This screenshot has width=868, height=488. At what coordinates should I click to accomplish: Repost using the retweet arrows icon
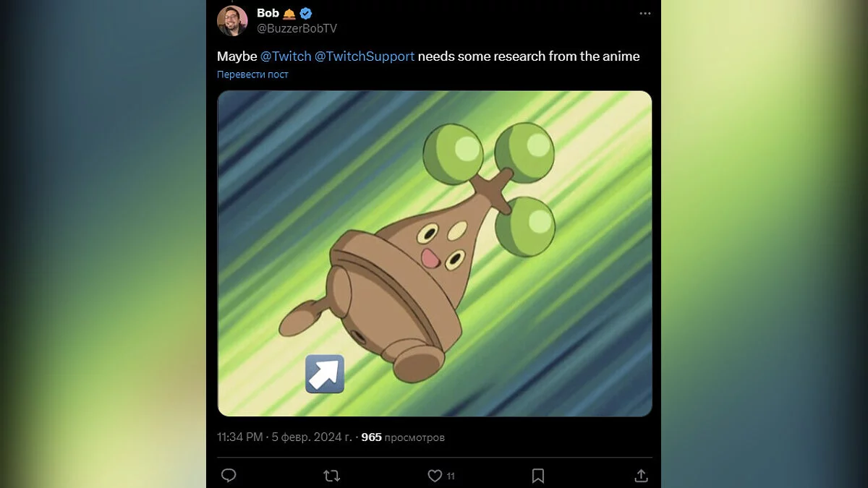332,476
